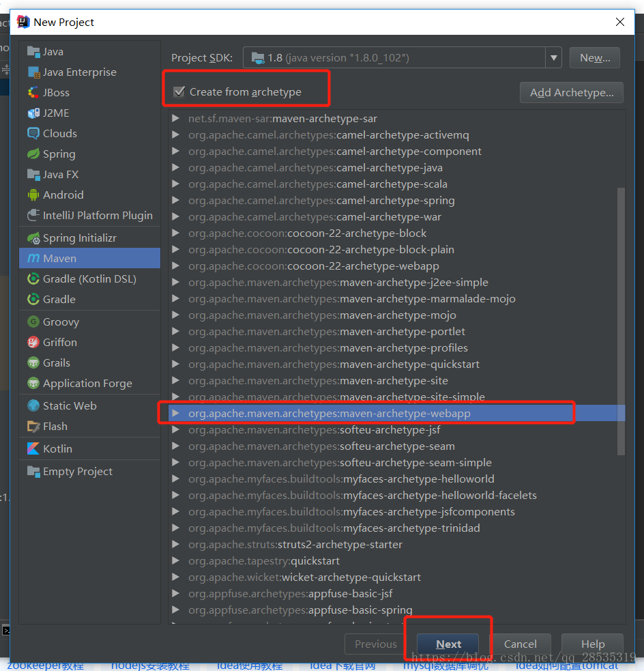Image resolution: width=644 pixels, height=671 pixels.
Task: Select the Application Forge icon
Action: [33, 384]
